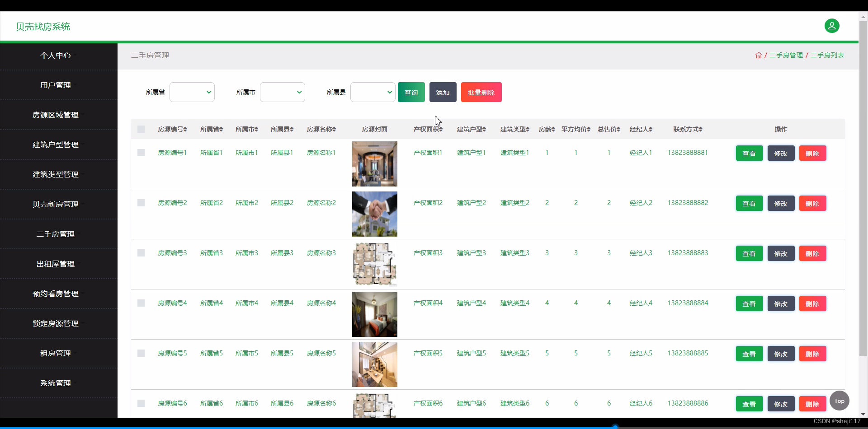
Task: Click the vertical page scrollbar
Action: [863, 189]
